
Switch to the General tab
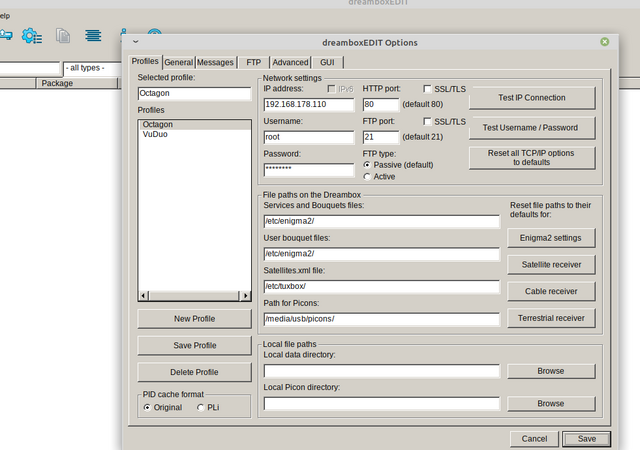tap(178, 62)
